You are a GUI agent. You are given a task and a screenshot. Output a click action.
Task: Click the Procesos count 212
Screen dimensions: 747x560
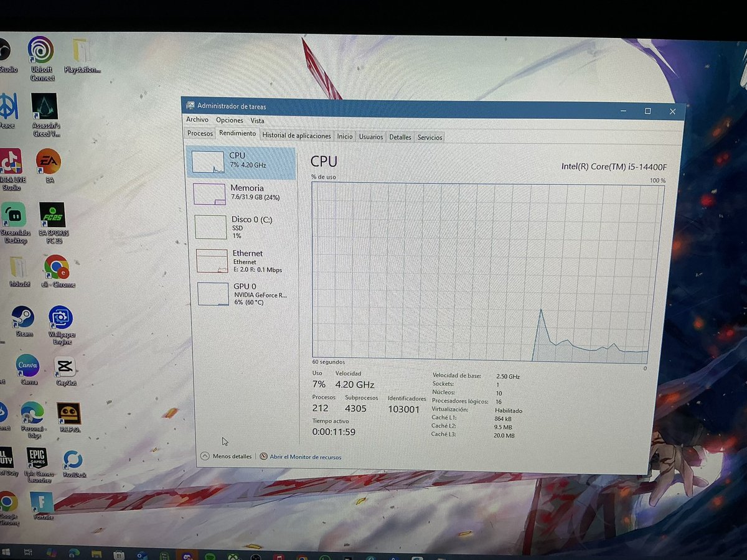pos(320,408)
